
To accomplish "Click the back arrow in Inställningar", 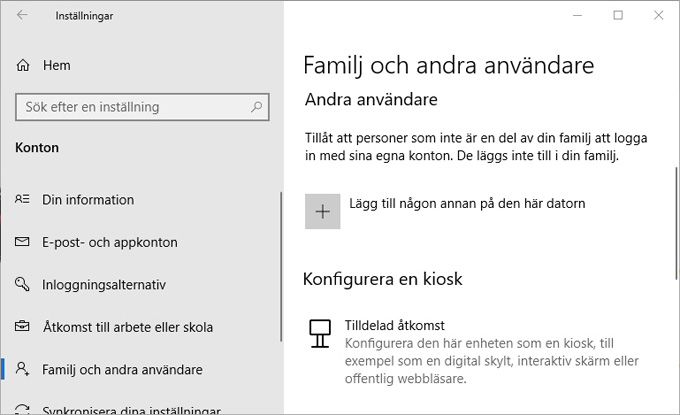I will pyautogui.click(x=22, y=16).
